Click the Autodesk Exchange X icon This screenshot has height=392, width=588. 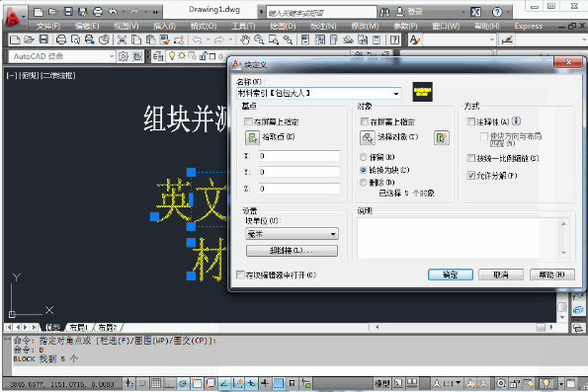(475, 13)
